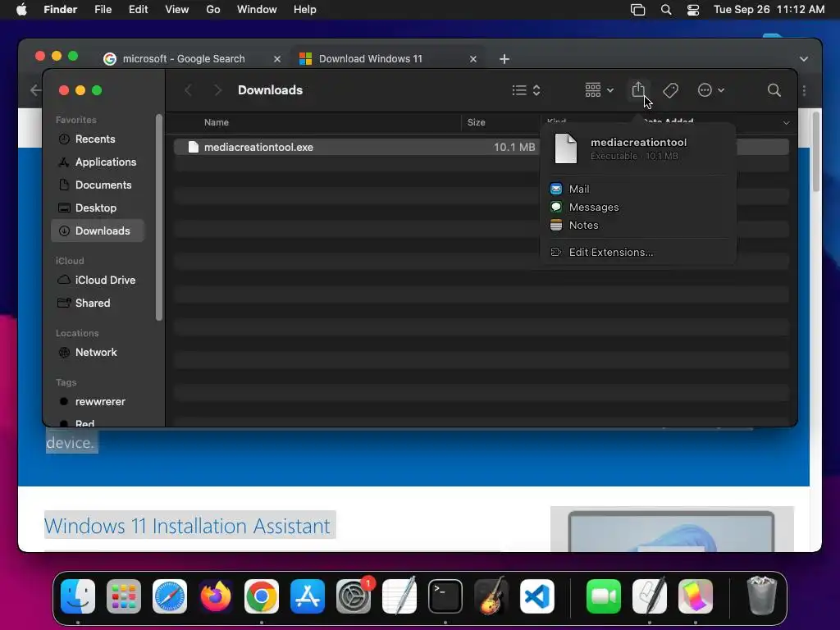Expand browser tab search chevron
This screenshot has height=630, width=840.
[x=804, y=59]
